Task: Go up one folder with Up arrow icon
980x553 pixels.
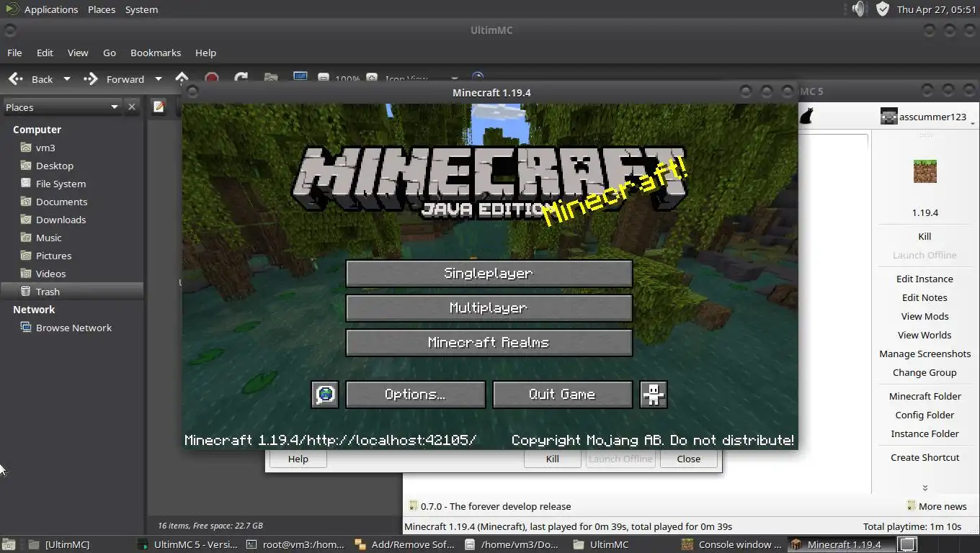Action: point(182,78)
